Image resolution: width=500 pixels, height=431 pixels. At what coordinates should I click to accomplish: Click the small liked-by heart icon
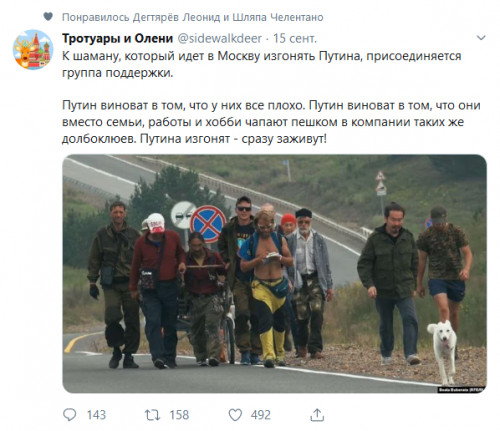click(48, 16)
